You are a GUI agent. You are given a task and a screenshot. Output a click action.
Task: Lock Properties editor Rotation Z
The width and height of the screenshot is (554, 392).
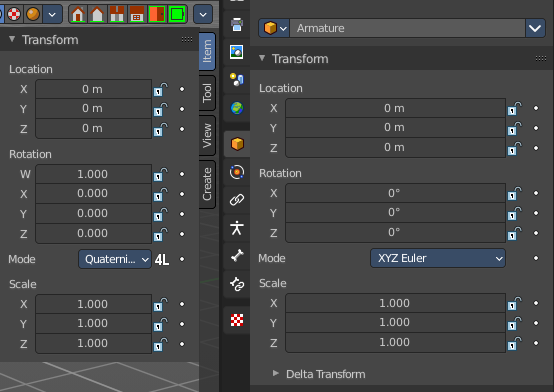(x=514, y=233)
